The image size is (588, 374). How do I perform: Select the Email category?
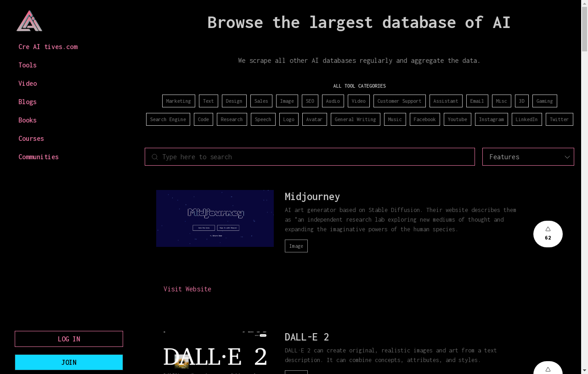point(477,101)
